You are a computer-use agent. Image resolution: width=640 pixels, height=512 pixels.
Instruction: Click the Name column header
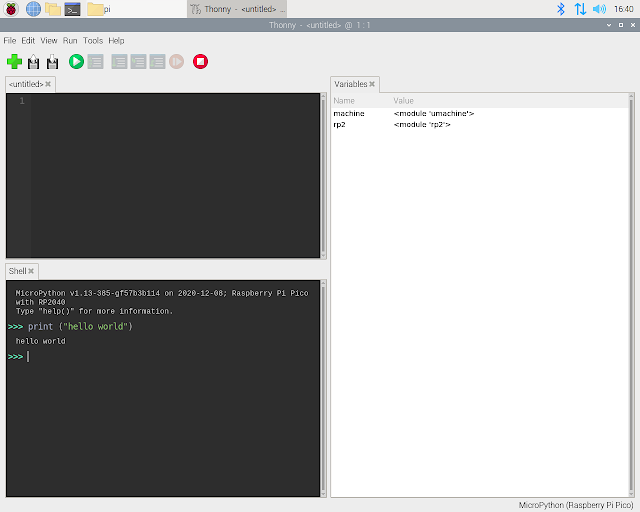tap(361, 100)
